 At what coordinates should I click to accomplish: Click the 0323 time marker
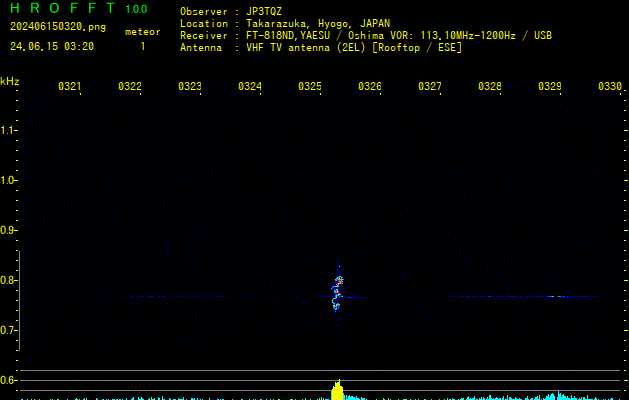190,87
